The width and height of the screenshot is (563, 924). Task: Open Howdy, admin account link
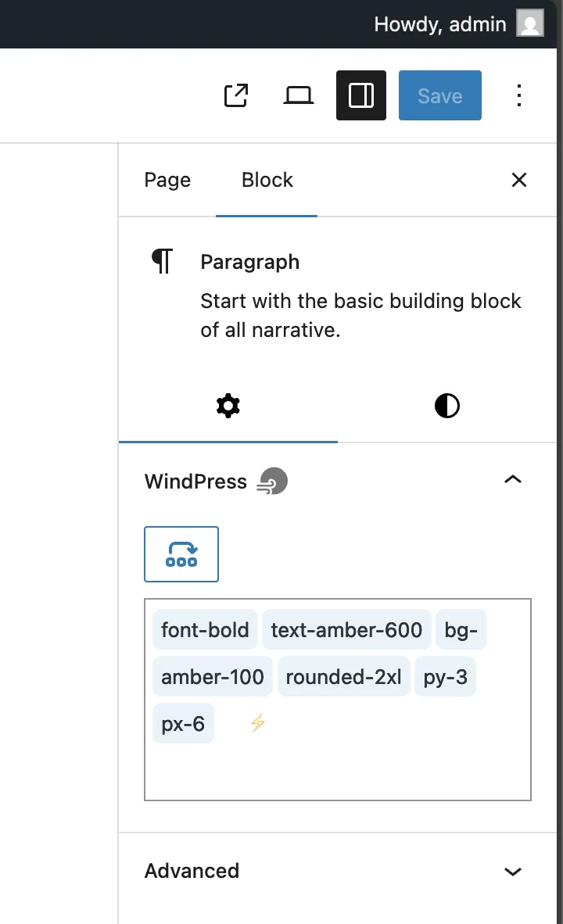click(440, 23)
